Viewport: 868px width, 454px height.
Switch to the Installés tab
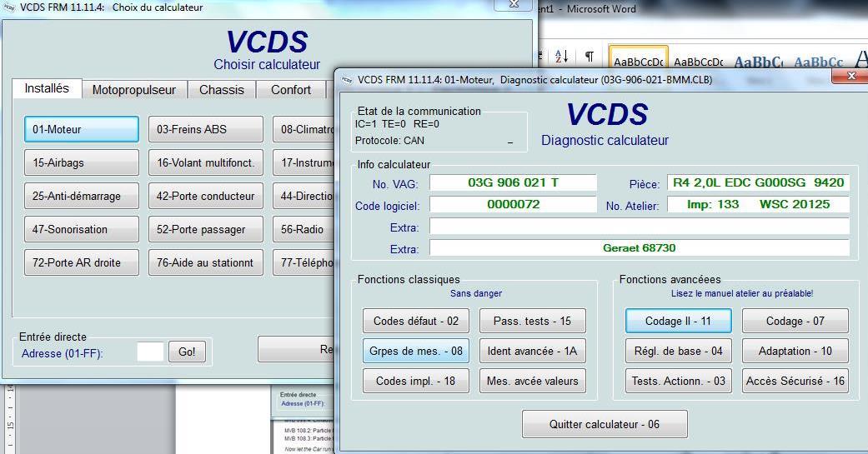pos(47,88)
